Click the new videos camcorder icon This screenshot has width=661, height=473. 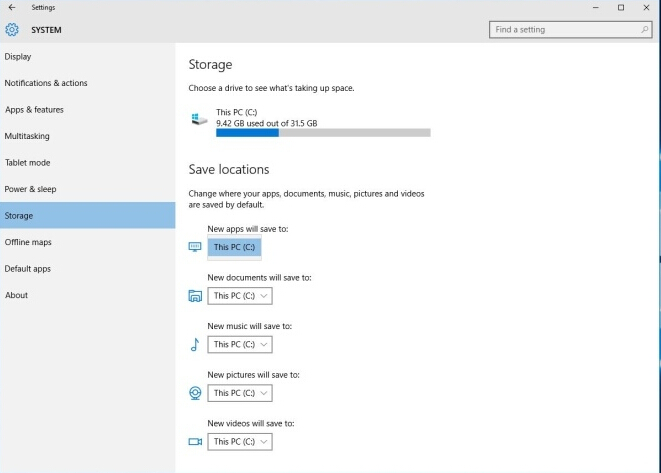tap(195, 441)
